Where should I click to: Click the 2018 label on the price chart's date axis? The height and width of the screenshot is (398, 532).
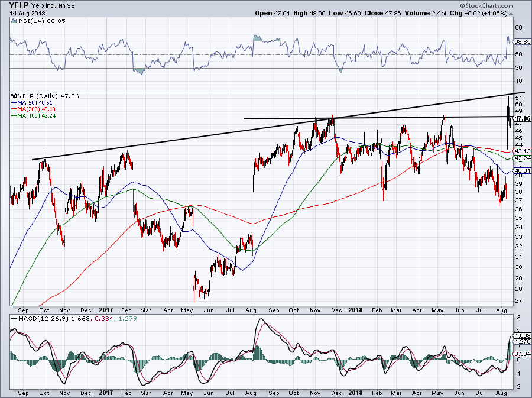coord(356,310)
